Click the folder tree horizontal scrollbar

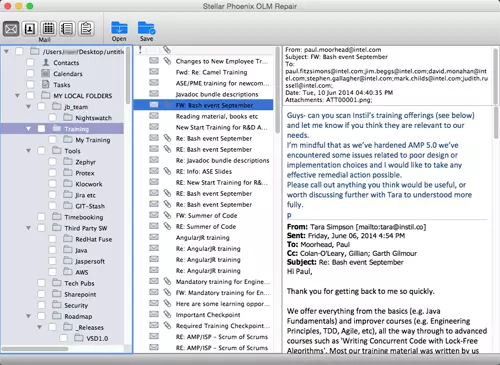pyautogui.click(x=35, y=349)
